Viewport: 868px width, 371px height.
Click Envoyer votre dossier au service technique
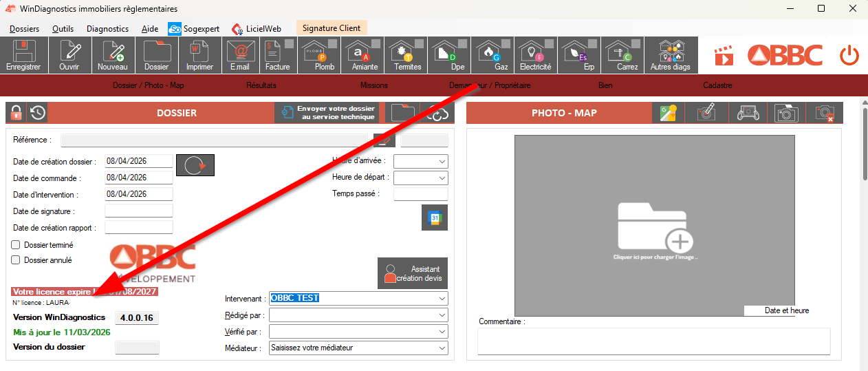[x=327, y=113]
